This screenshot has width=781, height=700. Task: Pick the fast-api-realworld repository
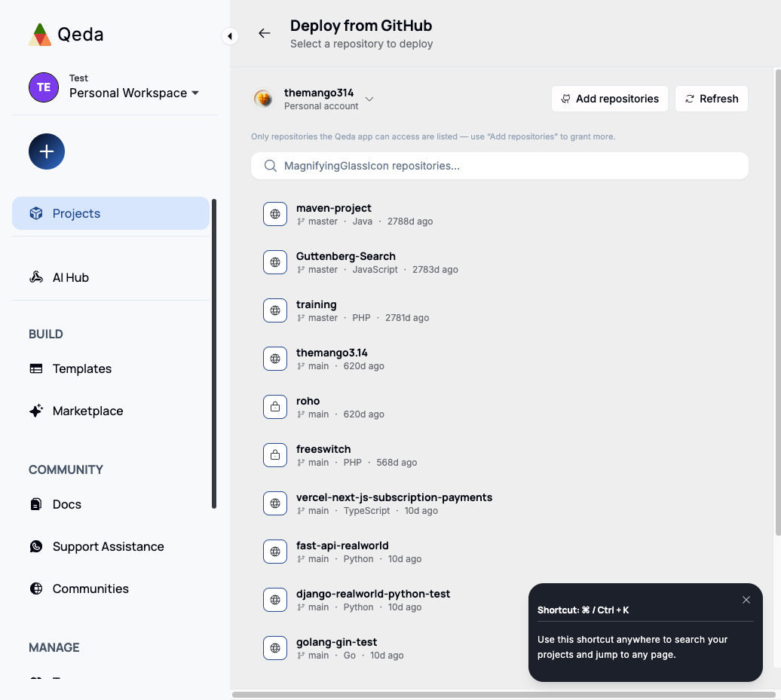click(500, 552)
